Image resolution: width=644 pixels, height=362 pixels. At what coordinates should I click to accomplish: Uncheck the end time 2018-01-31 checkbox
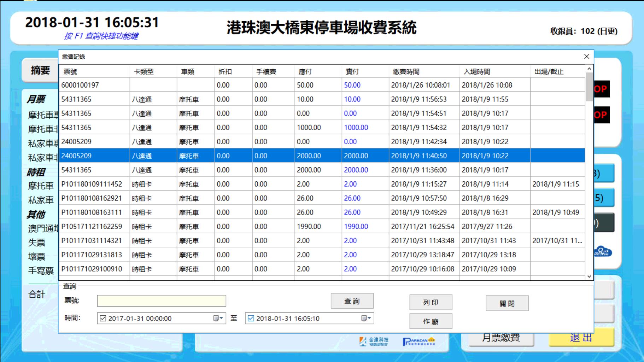[251, 319]
